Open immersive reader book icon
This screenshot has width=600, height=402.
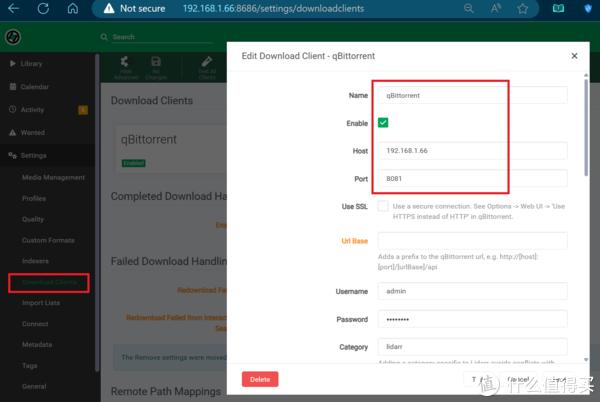click(x=558, y=8)
